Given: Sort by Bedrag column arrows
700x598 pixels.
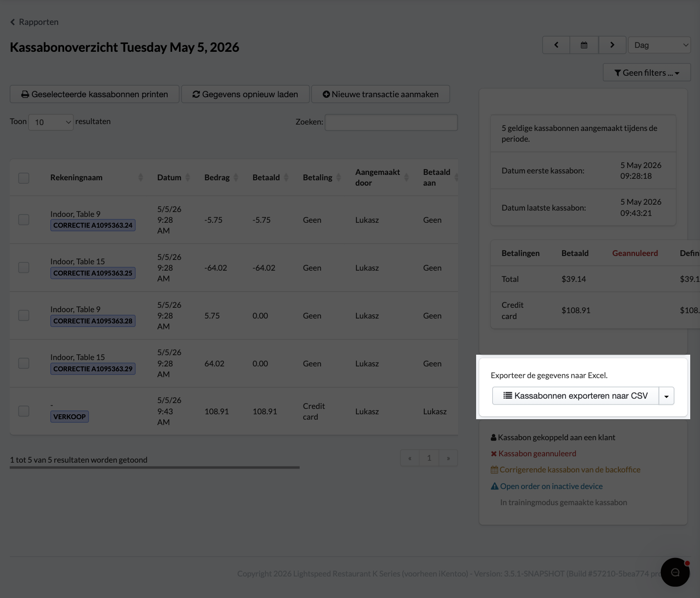Looking at the screenshot, I should click(x=236, y=177).
